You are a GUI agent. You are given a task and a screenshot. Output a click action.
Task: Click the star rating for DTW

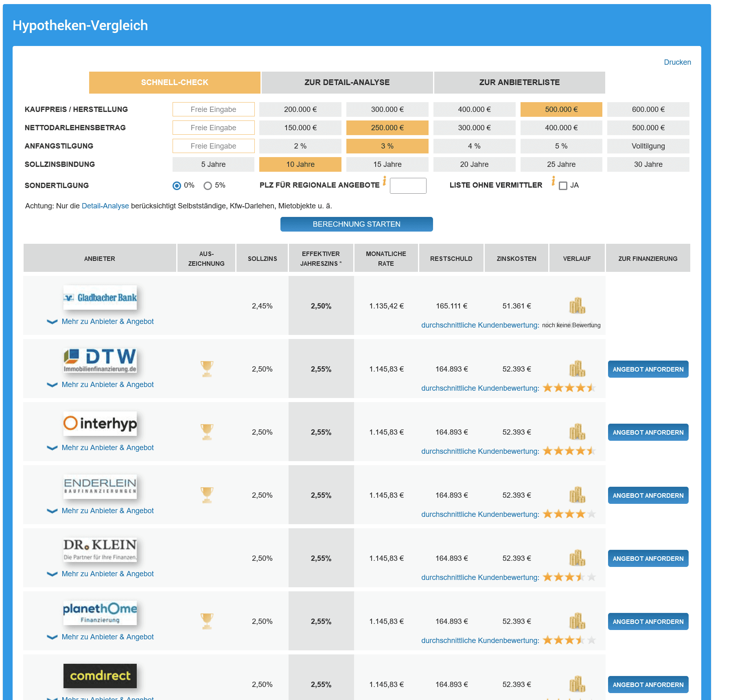569,388
